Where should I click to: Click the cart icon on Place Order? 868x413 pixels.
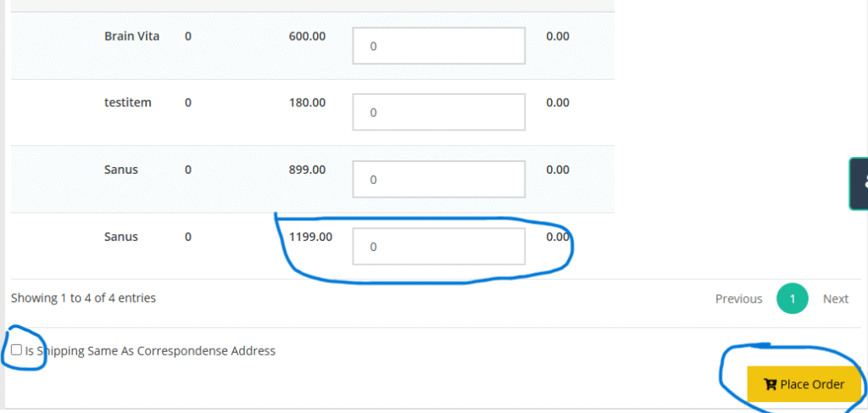point(770,384)
